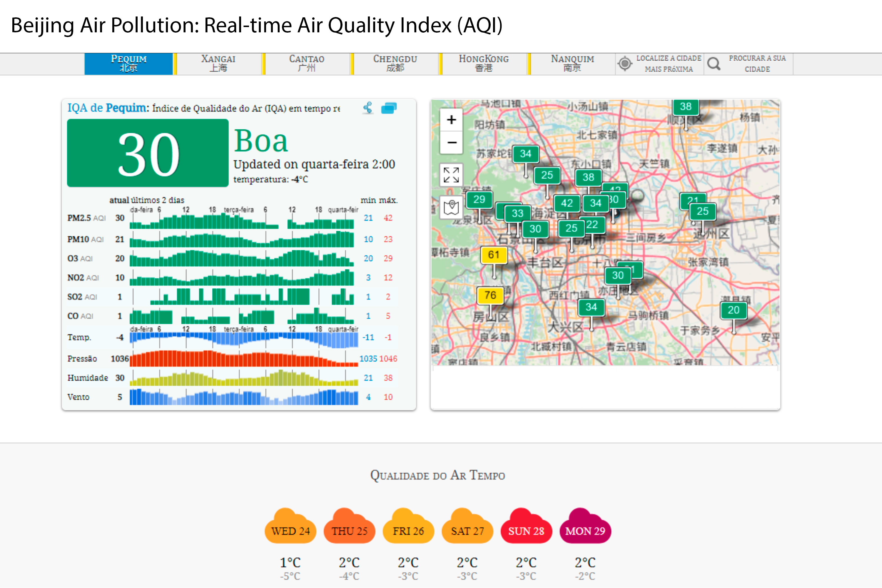Select the share icon on the IQA panel

[368, 108]
